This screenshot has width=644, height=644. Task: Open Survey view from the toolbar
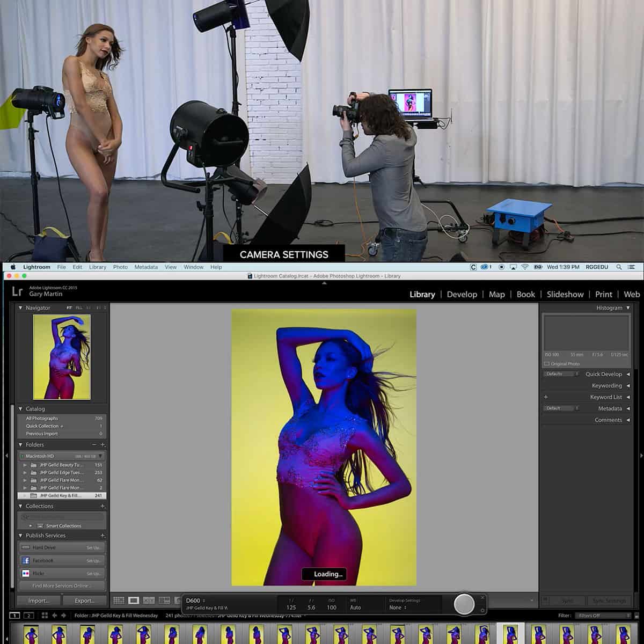(165, 600)
